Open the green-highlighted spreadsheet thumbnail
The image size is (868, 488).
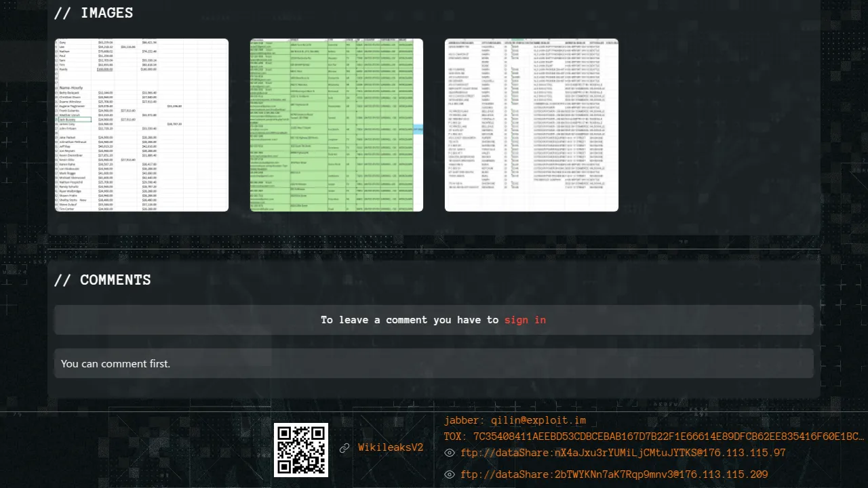pos(336,125)
